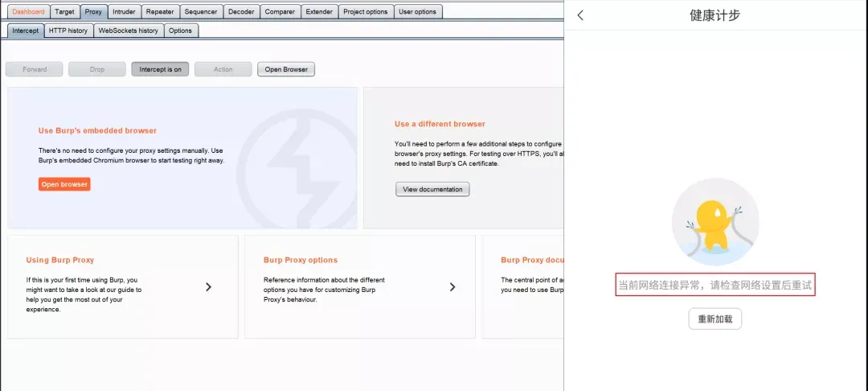Click the View documentation button

pos(432,189)
